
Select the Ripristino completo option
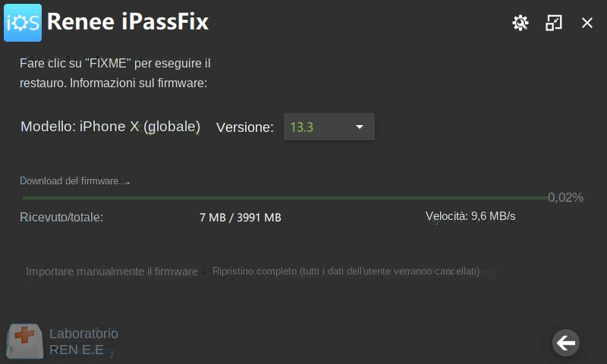346,271
